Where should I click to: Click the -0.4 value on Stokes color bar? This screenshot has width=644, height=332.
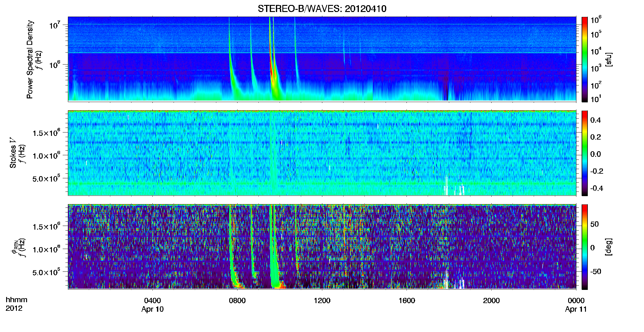[597, 188]
